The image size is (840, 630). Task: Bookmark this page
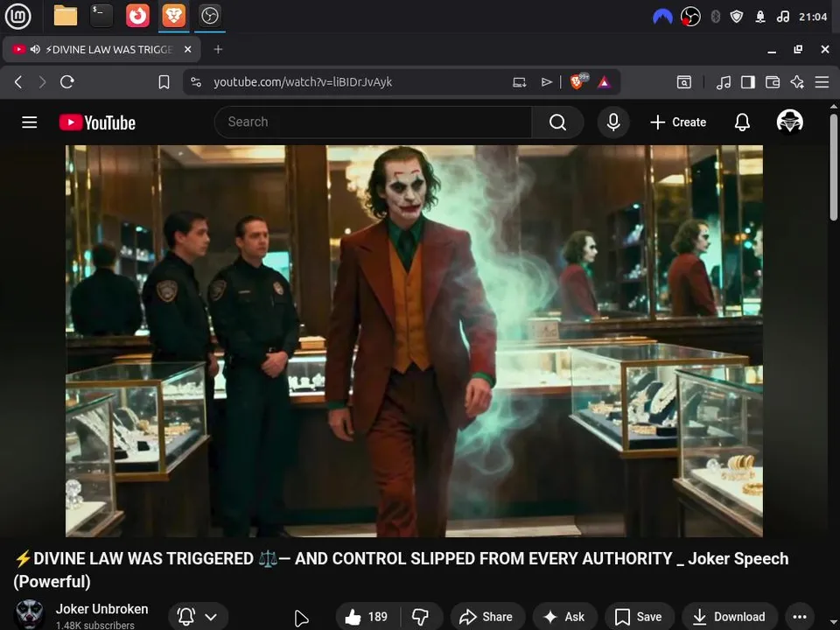[164, 82]
